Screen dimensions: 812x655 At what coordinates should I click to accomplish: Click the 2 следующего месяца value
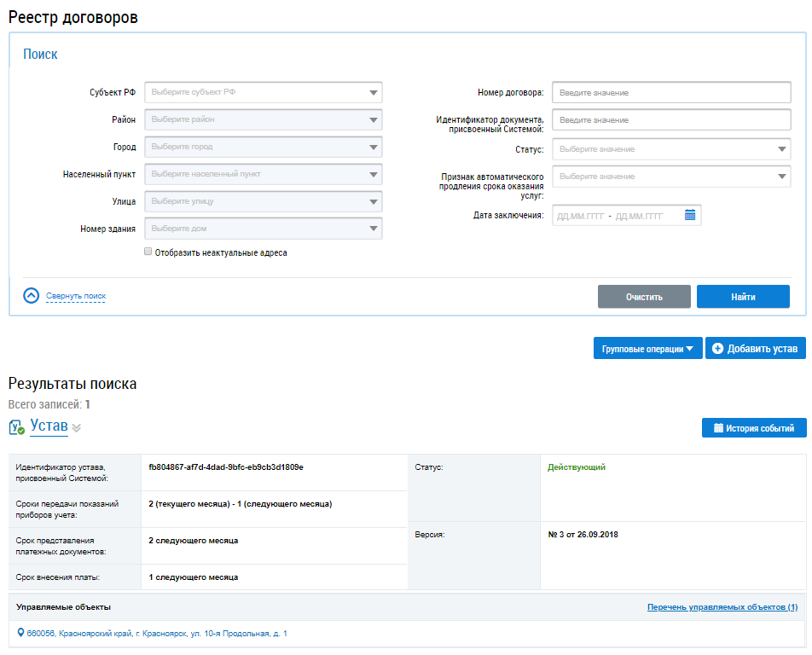coord(193,541)
